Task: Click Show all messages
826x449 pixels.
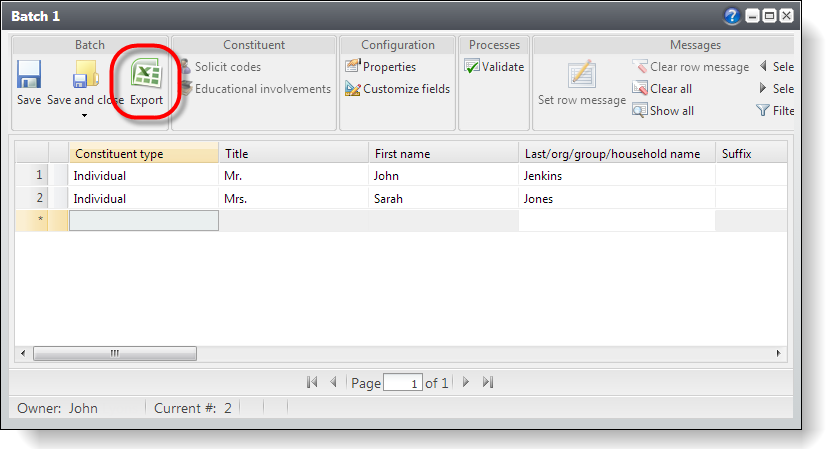Action: coord(662,111)
